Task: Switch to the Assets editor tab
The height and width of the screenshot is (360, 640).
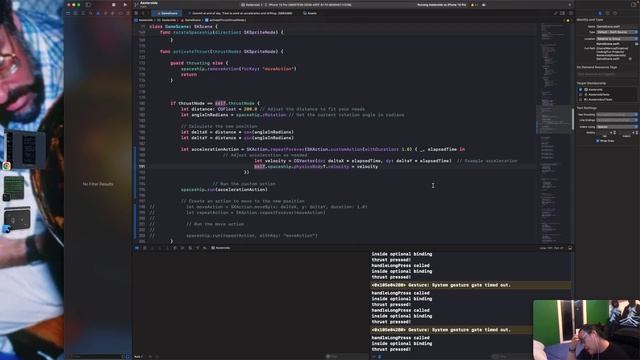Action: click(310, 13)
